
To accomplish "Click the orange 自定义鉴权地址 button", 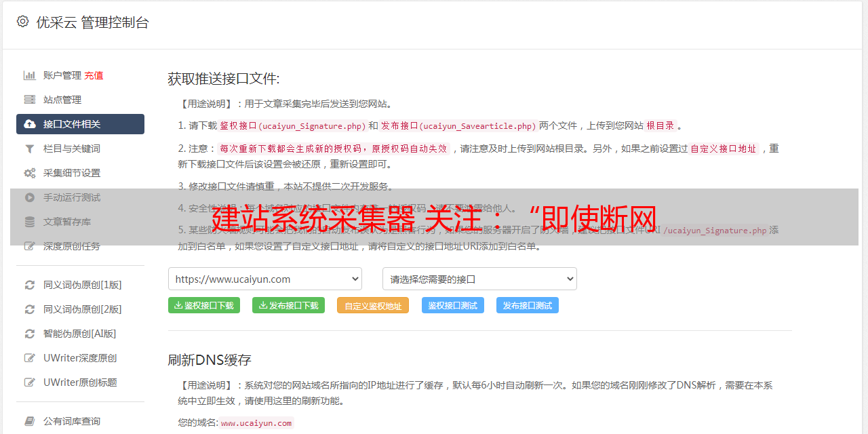I will [x=373, y=305].
